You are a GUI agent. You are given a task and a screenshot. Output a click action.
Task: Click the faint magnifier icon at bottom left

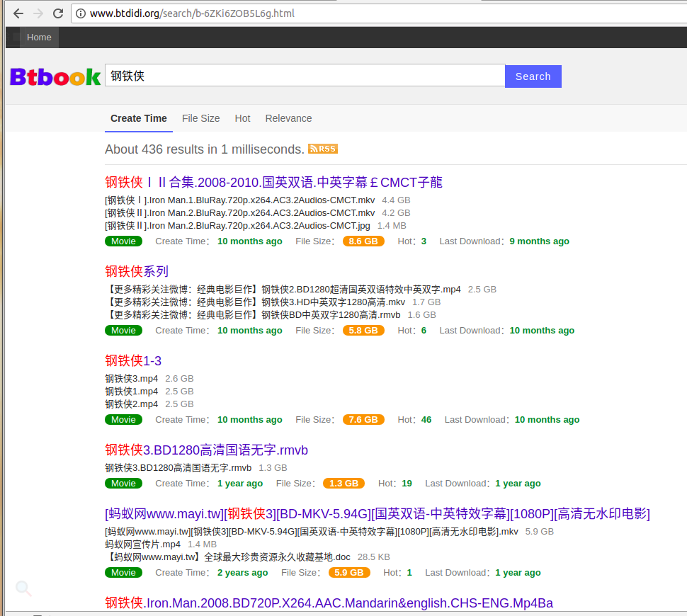pos(23,588)
